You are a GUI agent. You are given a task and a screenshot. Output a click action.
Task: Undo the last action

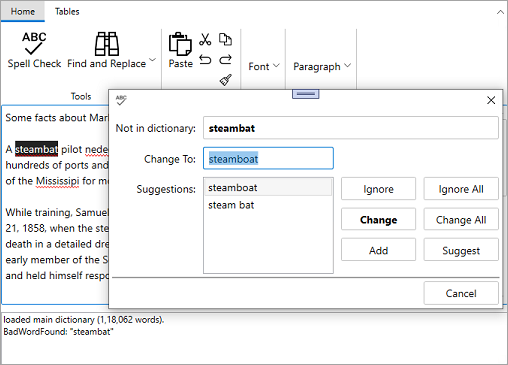click(205, 60)
